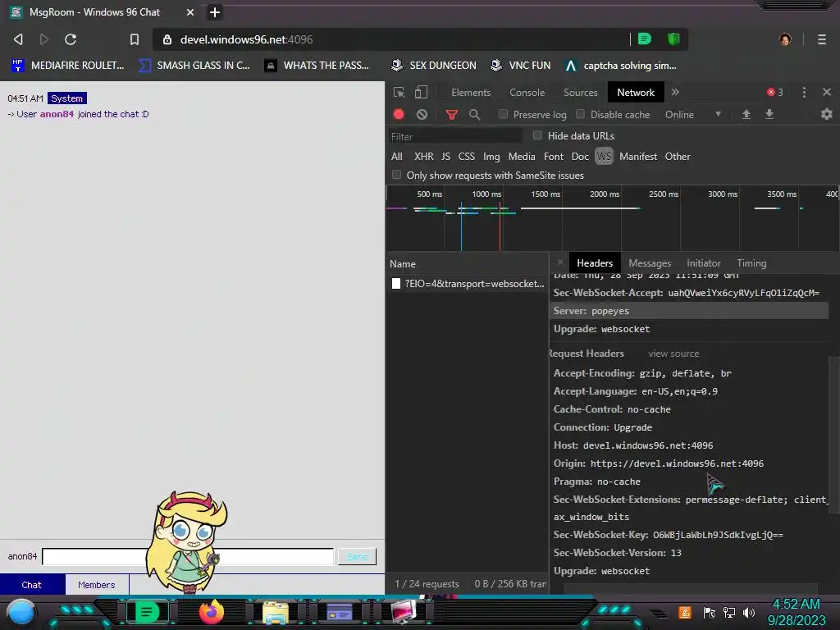
Task: Click the volume speaker tray icon
Action: [x=749, y=612]
